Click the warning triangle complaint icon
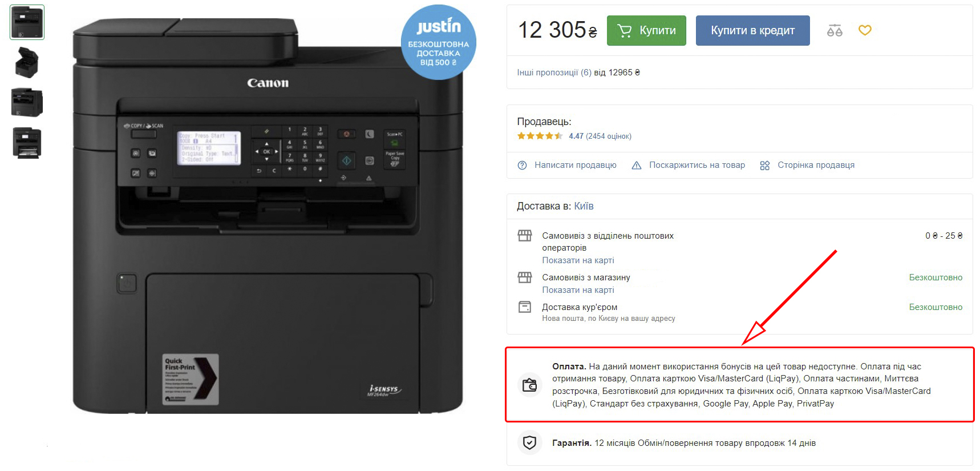The width and height of the screenshot is (980, 471). 637,166
